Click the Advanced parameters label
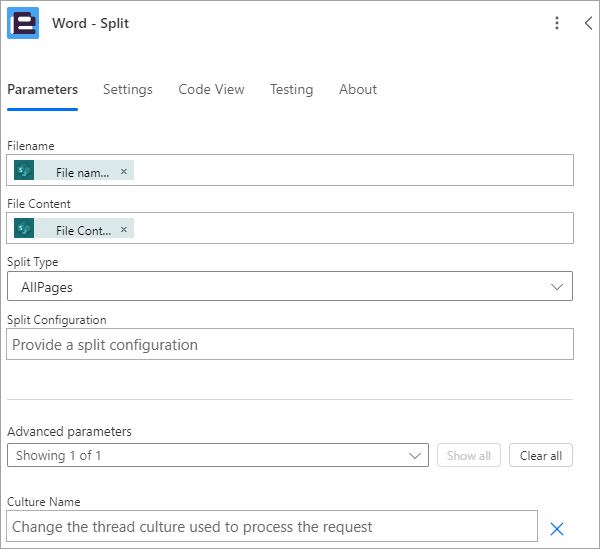The height and width of the screenshot is (549, 600). 69,432
